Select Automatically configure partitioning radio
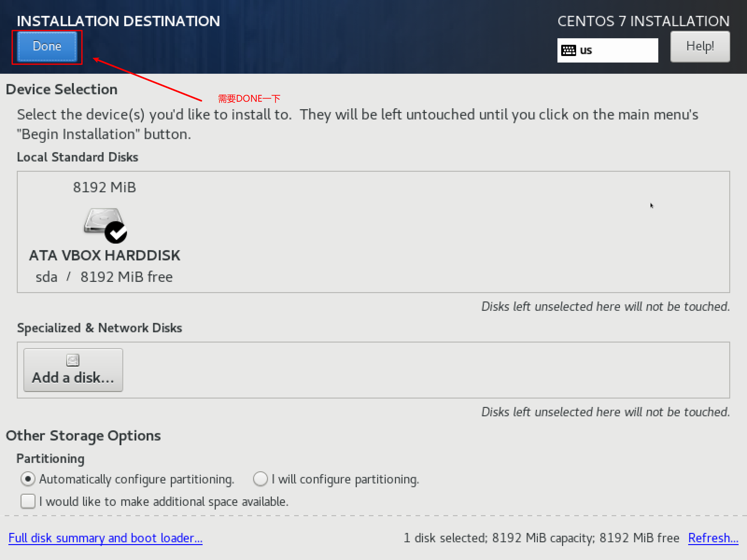The width and height of the screenshot is (747, 560). (28, 479)
